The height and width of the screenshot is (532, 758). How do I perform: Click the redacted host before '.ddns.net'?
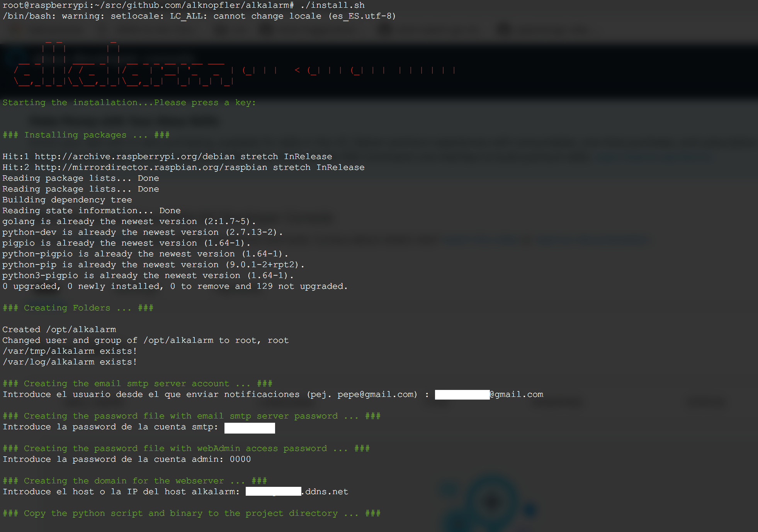(x=273, y=491)
